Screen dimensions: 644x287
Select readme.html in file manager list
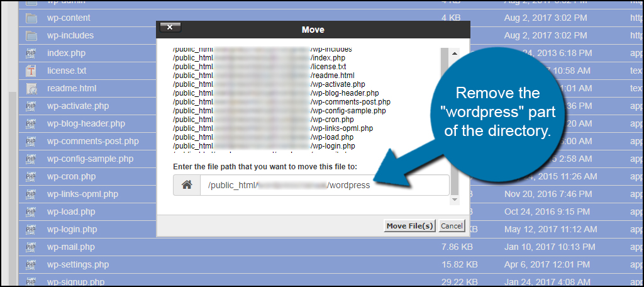click(72, 88)
